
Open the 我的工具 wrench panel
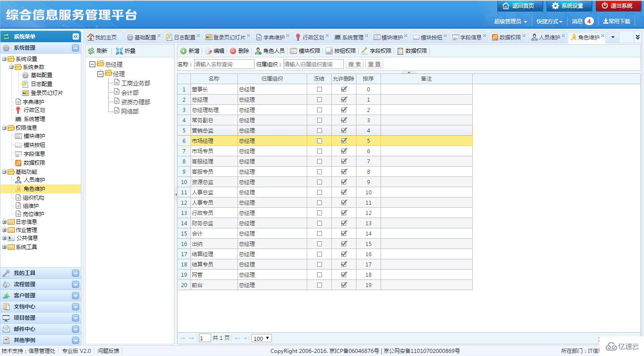tap(41, 273)
